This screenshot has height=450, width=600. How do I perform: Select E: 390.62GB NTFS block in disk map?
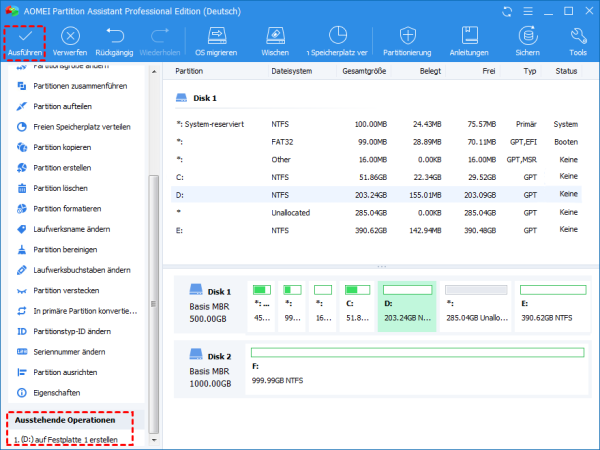click(553, 306)
